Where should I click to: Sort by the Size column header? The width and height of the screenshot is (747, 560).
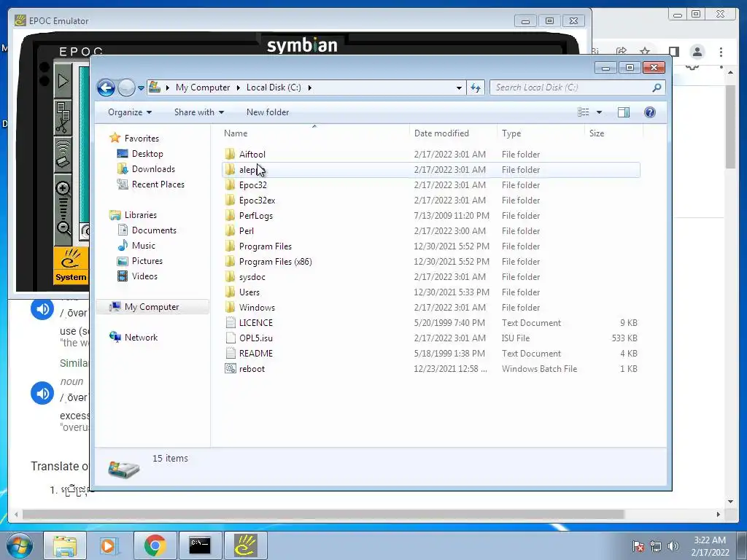click(x=614, y=133)
